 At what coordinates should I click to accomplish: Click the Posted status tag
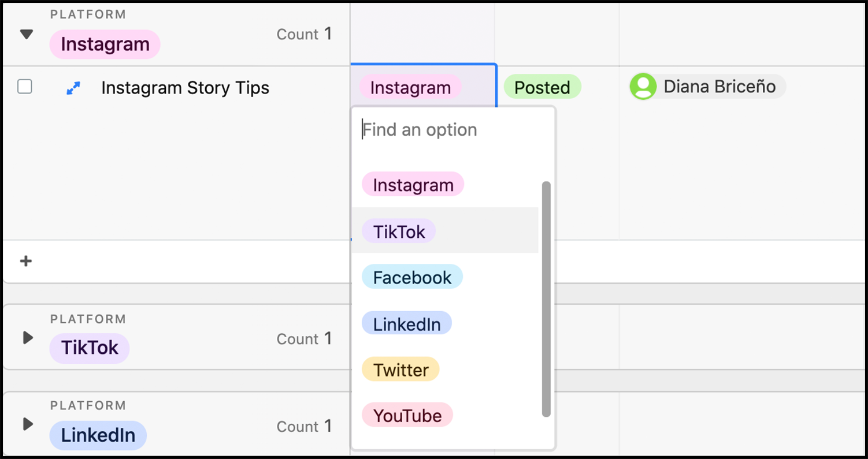click(542, 87)
